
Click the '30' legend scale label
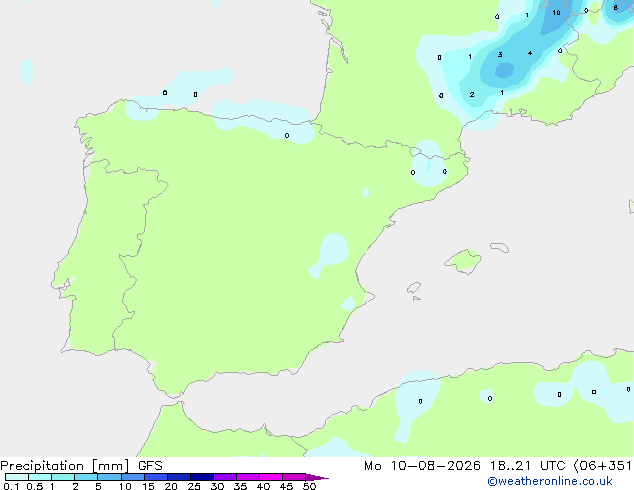[217, 486]
